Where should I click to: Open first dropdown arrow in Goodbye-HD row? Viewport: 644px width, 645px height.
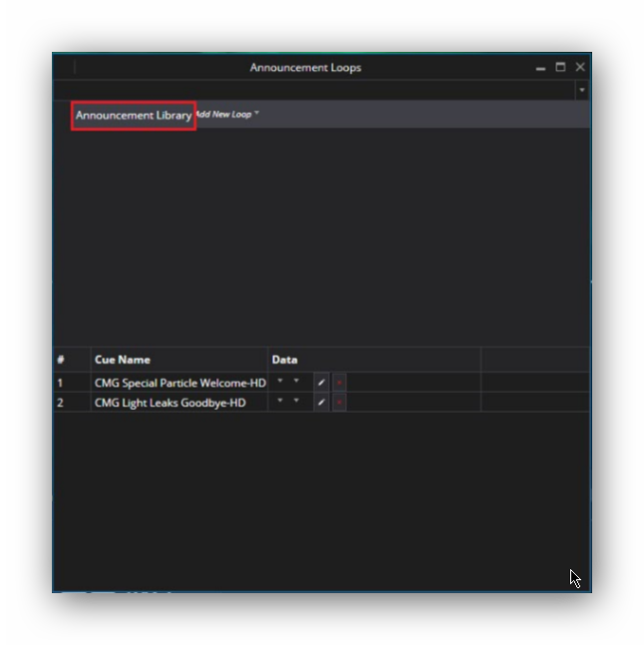coord(280,400)
